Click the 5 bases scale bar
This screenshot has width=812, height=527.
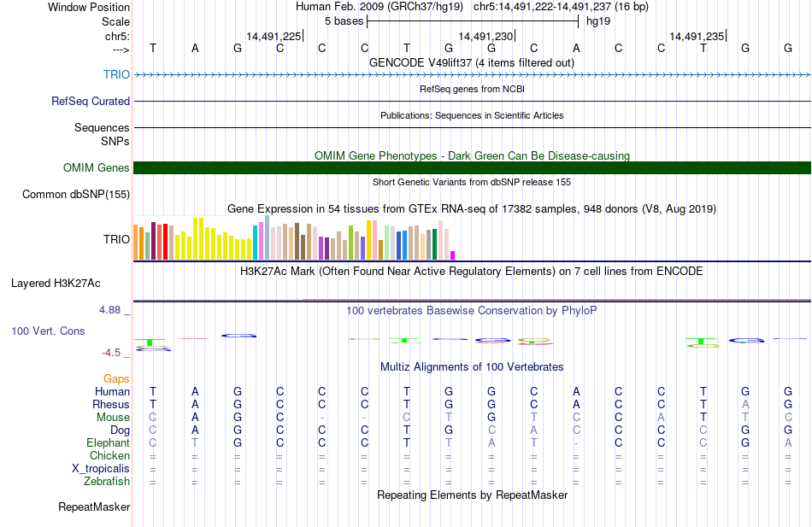[x=473, y=21]
